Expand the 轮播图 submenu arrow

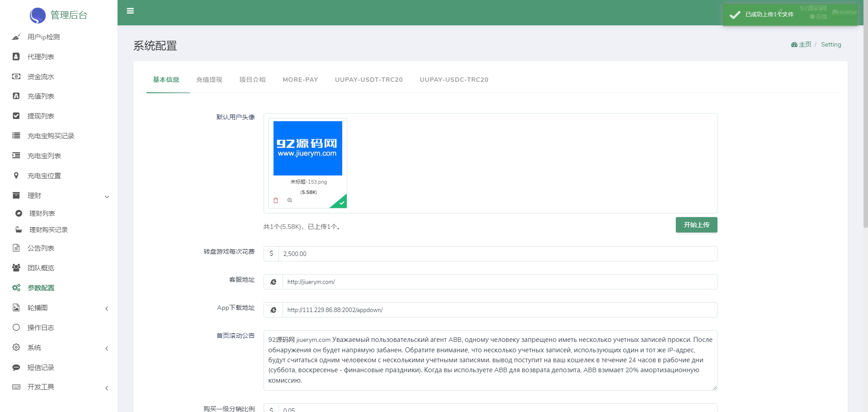pyautogui.click(x=107, y=308)
